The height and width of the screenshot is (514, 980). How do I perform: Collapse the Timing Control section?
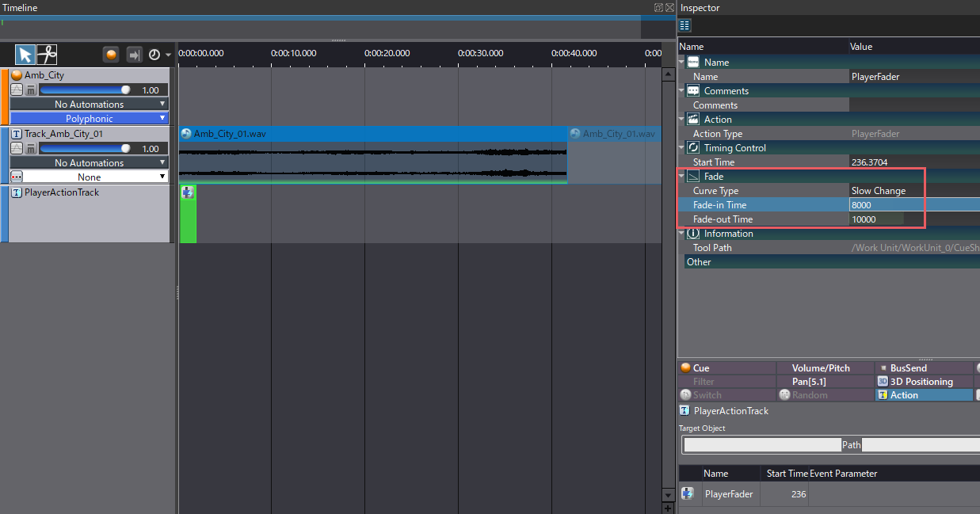pos(681,147)
